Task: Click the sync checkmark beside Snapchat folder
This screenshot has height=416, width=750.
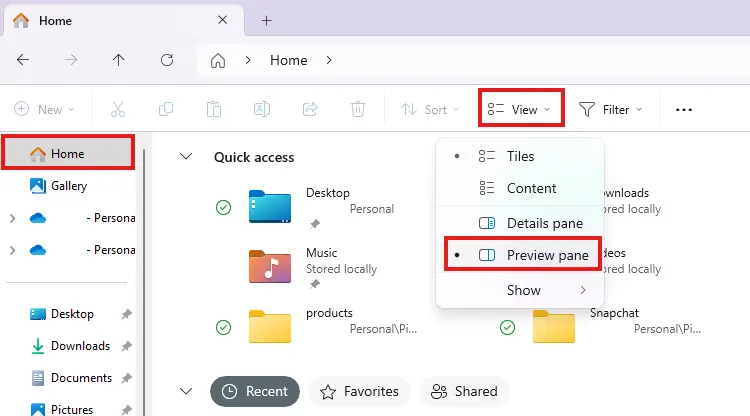Action: coord(507,328)
